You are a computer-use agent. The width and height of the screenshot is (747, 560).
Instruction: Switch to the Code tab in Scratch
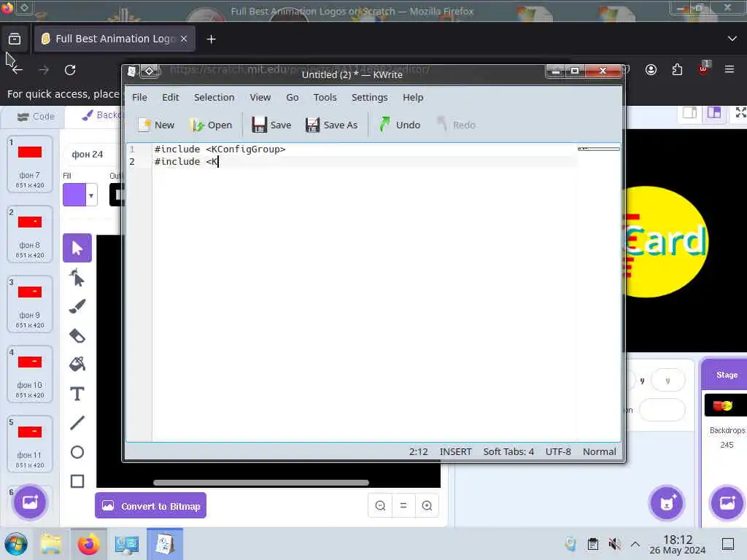coord(36,117)
